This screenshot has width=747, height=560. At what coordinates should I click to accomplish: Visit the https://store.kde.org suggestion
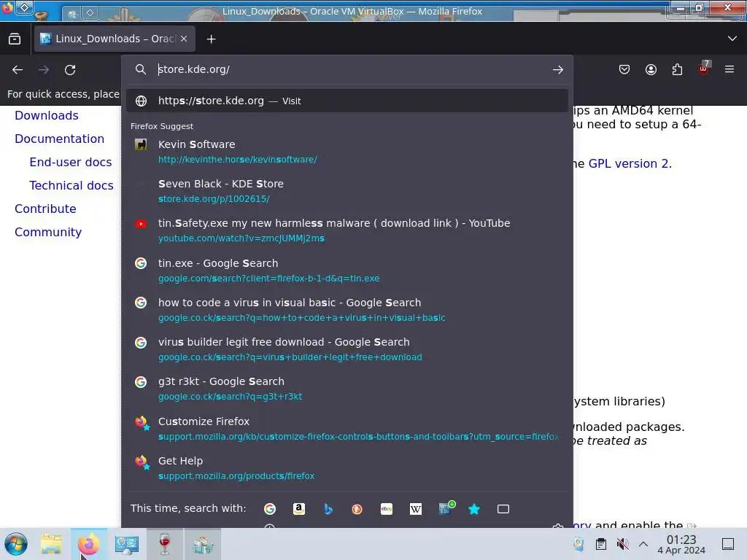tap(347, 101)
